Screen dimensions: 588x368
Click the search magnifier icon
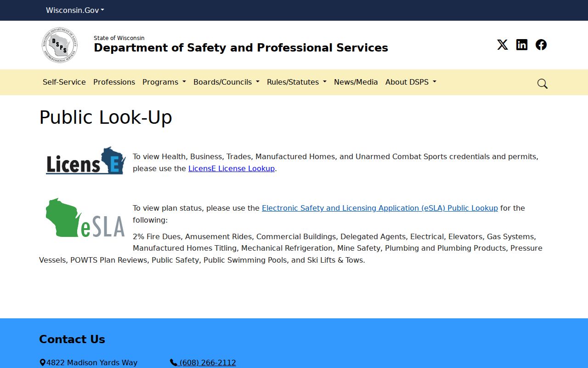click(x=543, y=84)
